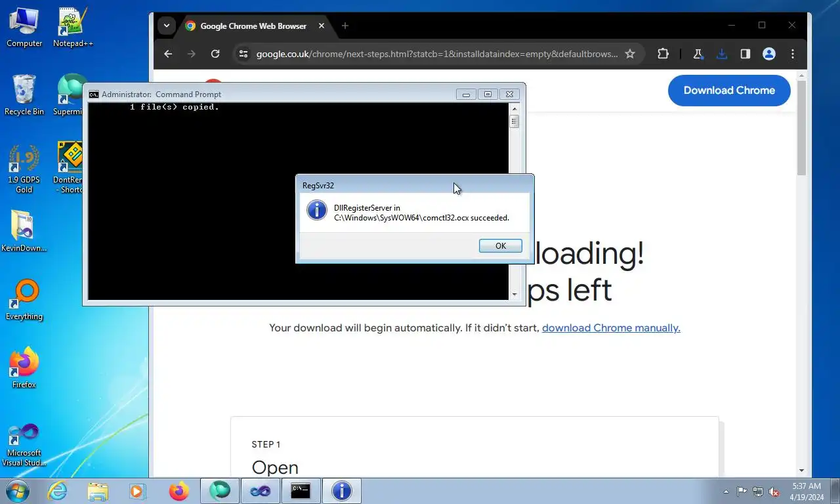
Task: Click the DllRegisterServer succeeded message text
Action: 421,213
